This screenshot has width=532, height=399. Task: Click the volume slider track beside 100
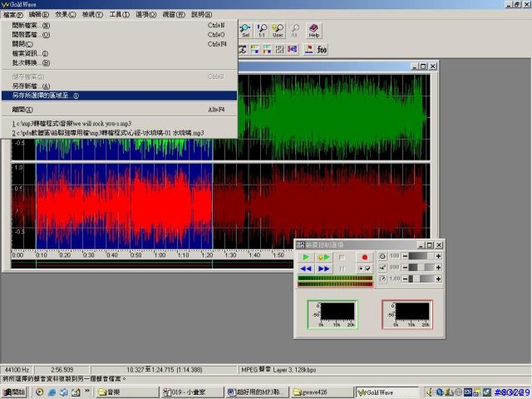[421, 256]
